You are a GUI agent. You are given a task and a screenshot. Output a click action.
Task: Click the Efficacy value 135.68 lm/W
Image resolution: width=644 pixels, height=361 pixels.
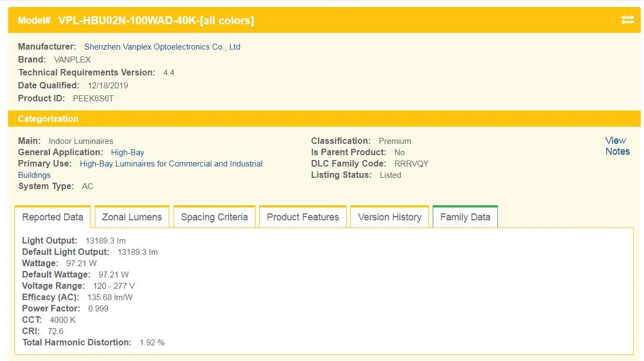[x=110, y=297]
